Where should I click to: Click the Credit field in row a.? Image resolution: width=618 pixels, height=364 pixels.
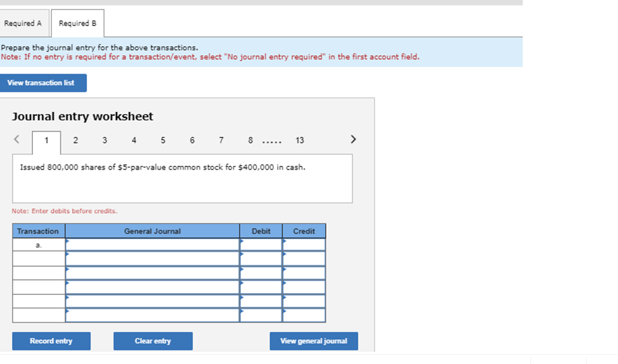pos(304,245)
